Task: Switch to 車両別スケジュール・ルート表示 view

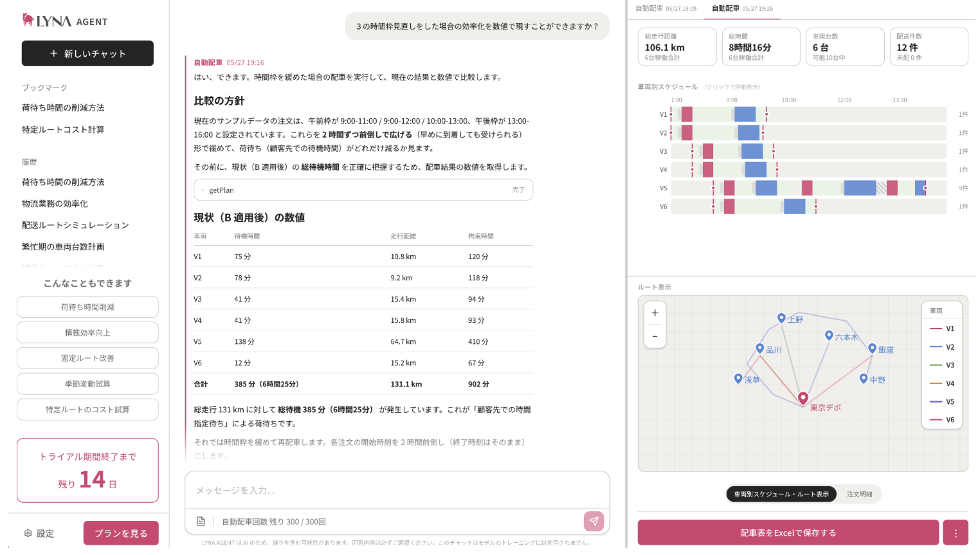Action: coord(781,494)
